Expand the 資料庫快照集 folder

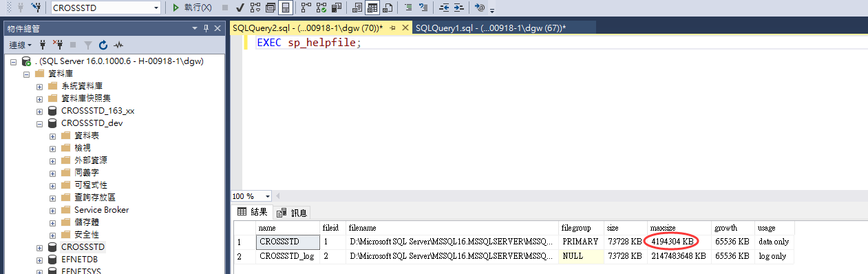39,98
